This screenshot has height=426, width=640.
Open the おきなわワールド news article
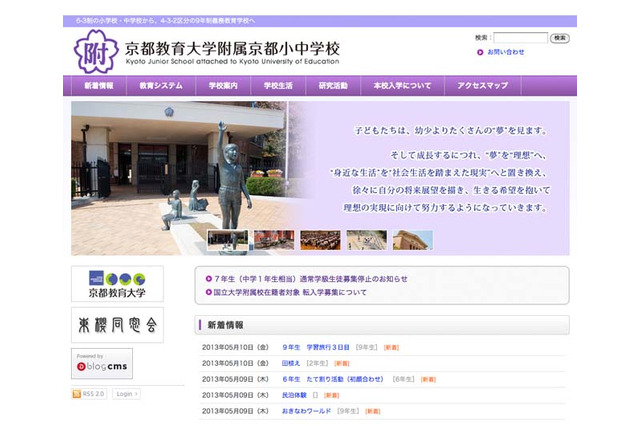[306, 411]
